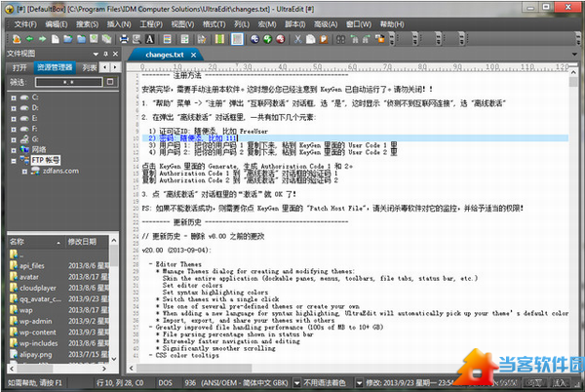Screen dimensions: 585x392
Task: Click the print icon in the toolbar
Action: click(x=122, y=38)
